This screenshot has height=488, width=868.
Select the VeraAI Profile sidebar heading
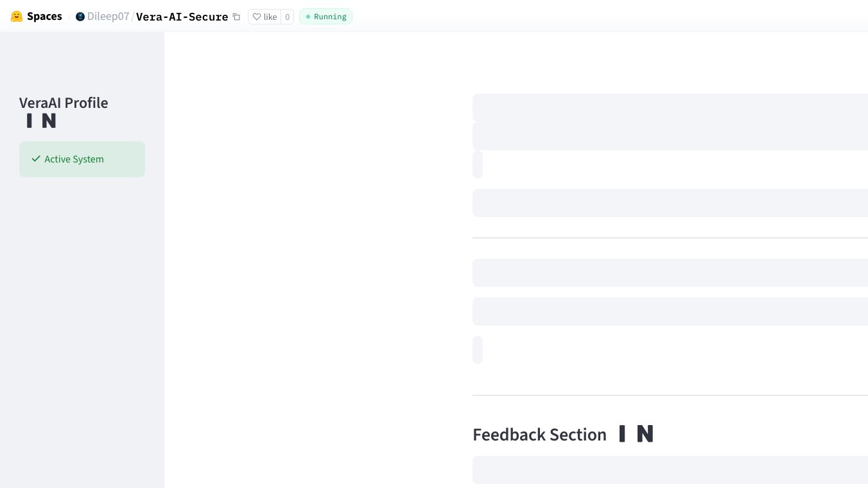(x=64, y=103)
